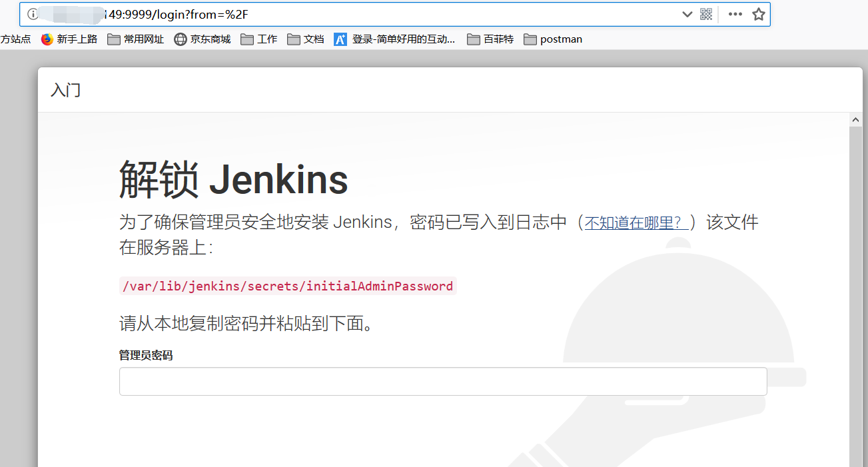
Task: Click the 解锁 Jenkins heading
Action: point(234,180)
